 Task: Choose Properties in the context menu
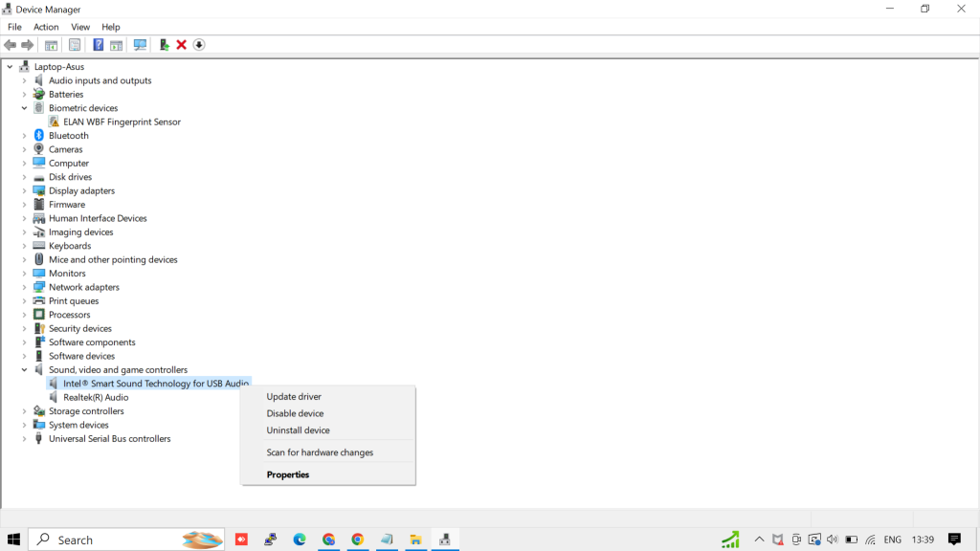click(288, 475)
